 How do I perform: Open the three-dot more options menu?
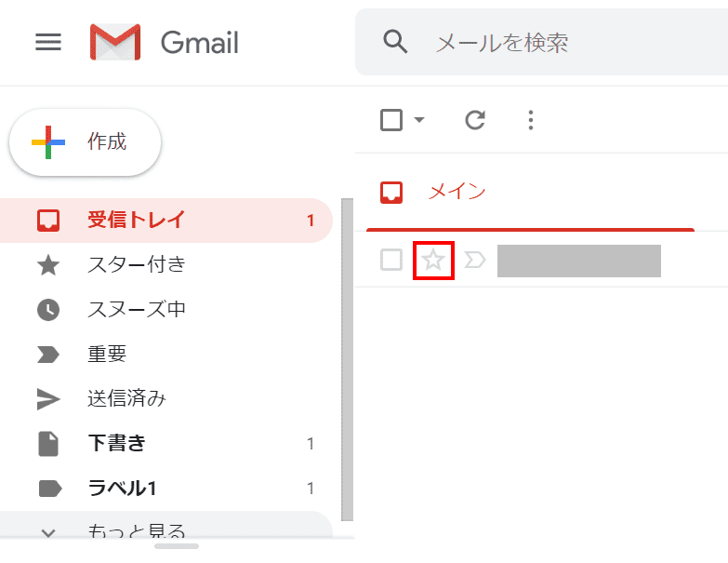coord(531,120)
